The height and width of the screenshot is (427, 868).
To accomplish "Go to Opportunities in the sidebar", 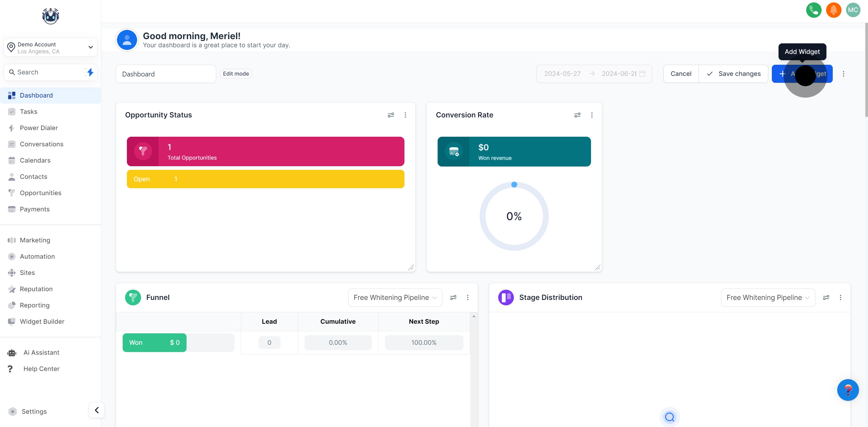I will 40,193.
